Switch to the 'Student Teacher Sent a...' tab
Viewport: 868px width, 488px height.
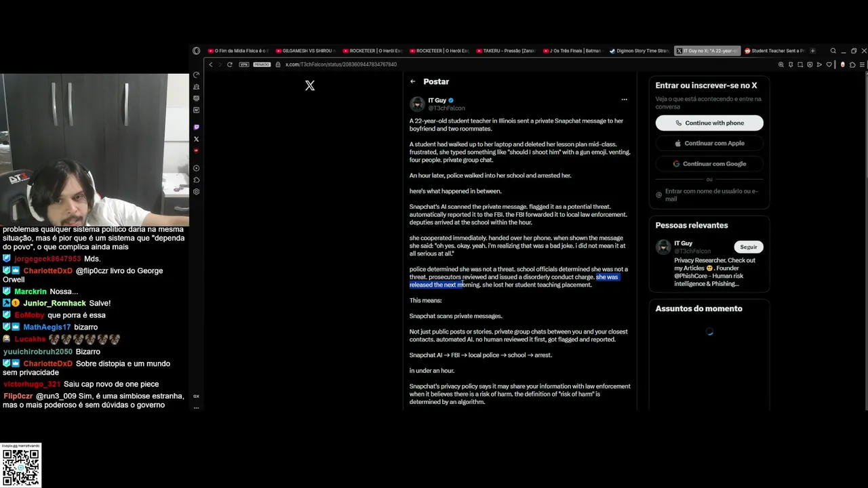[x=774, y=51]
